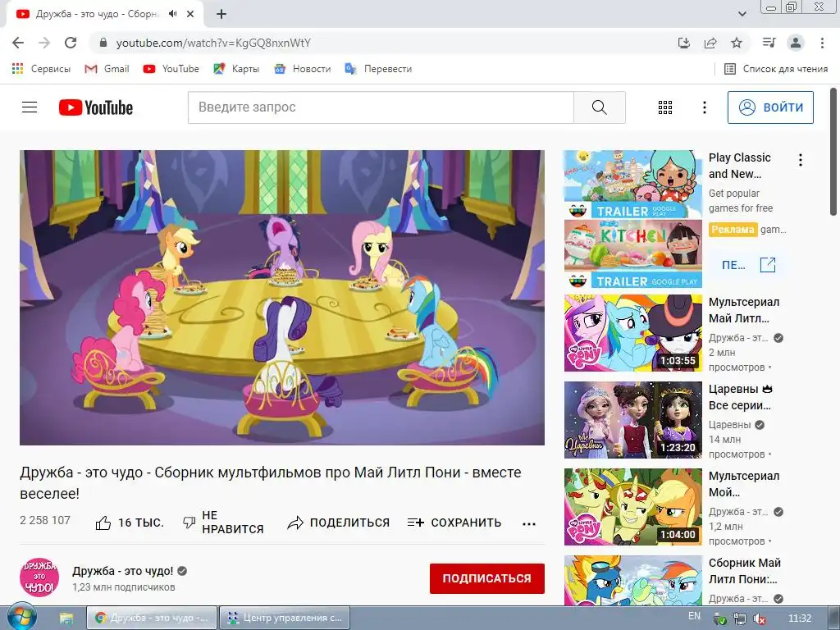Image resolution: width=840 pixels, height=630 pixels.
Task: Click the network icon in system tray
Action: click(x=740, y=619)
